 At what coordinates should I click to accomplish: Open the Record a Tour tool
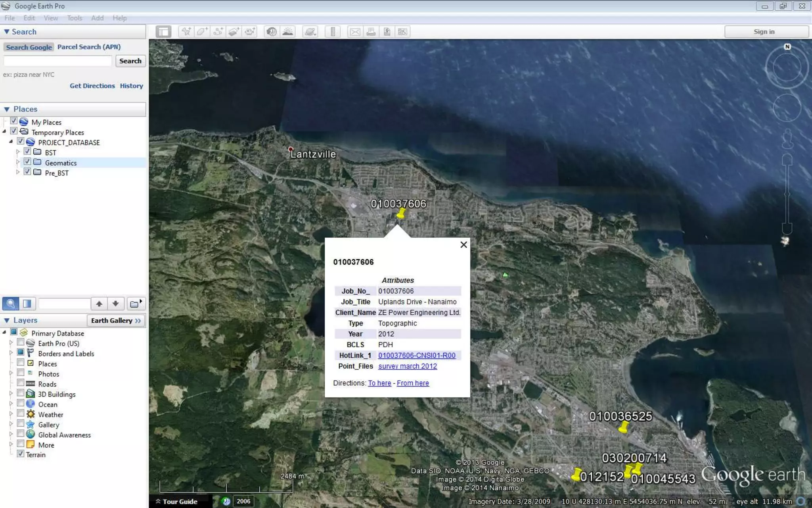250,32
